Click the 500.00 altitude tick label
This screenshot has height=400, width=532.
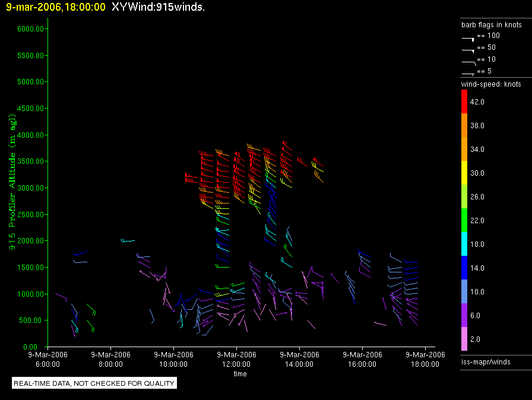click(x=32, y=320)
